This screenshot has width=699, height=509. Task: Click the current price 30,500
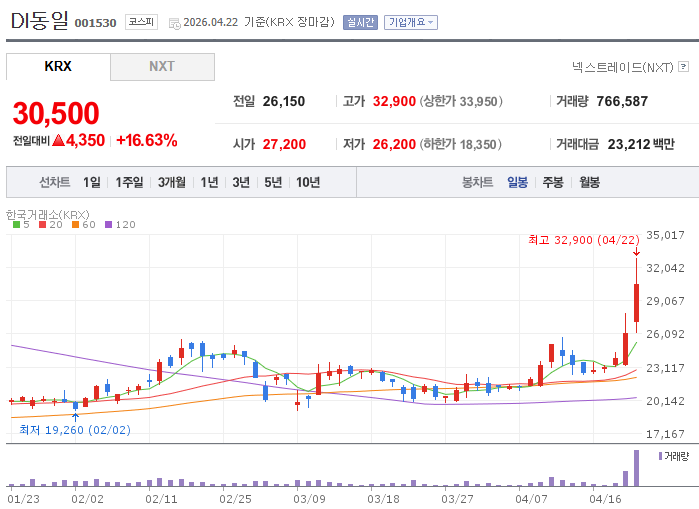pos(56,113)
